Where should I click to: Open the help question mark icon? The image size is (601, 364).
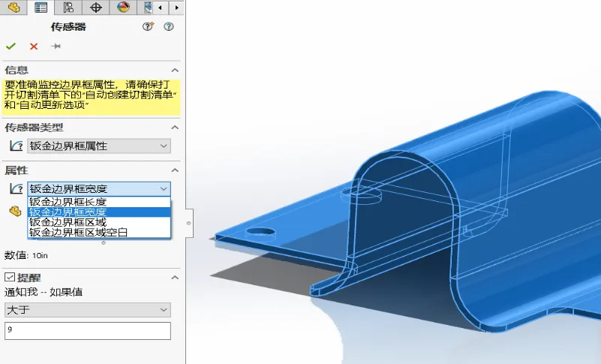169,26
